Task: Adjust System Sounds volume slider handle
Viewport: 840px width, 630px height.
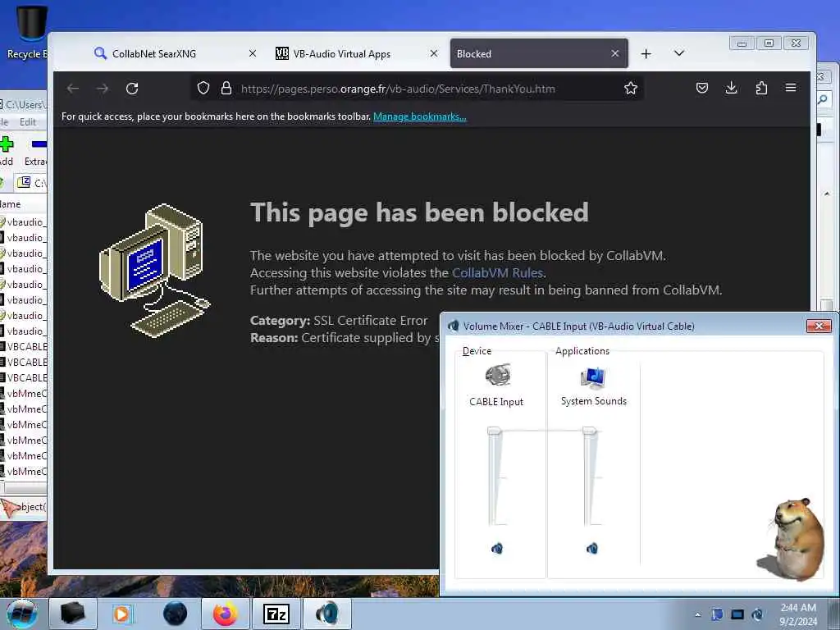Action: 589,431
